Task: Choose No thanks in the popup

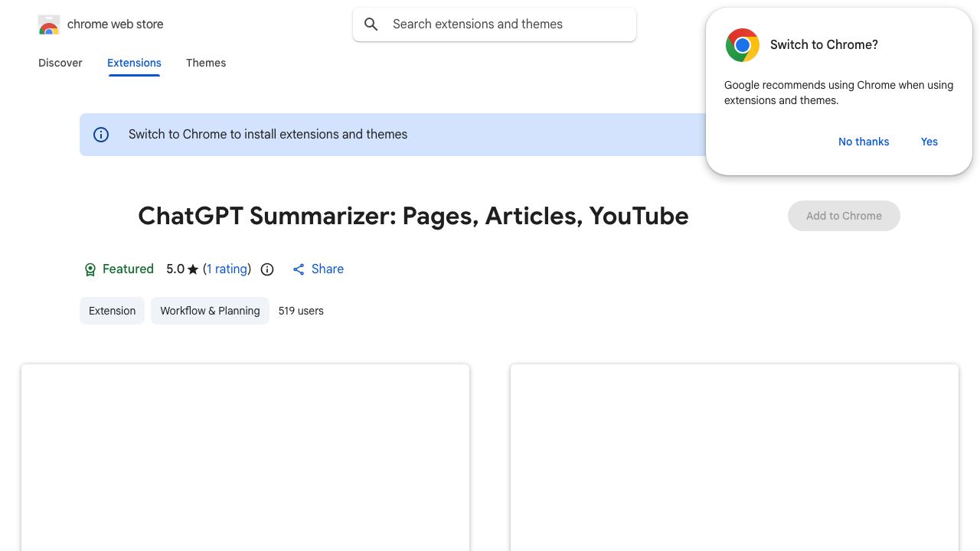Action: point(864,142)
